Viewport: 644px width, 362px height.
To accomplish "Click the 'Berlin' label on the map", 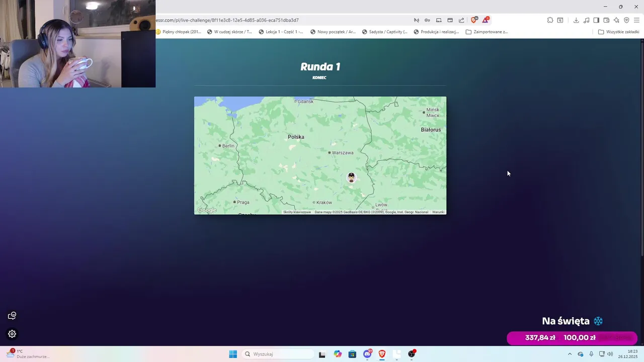I will coord(228,146).
